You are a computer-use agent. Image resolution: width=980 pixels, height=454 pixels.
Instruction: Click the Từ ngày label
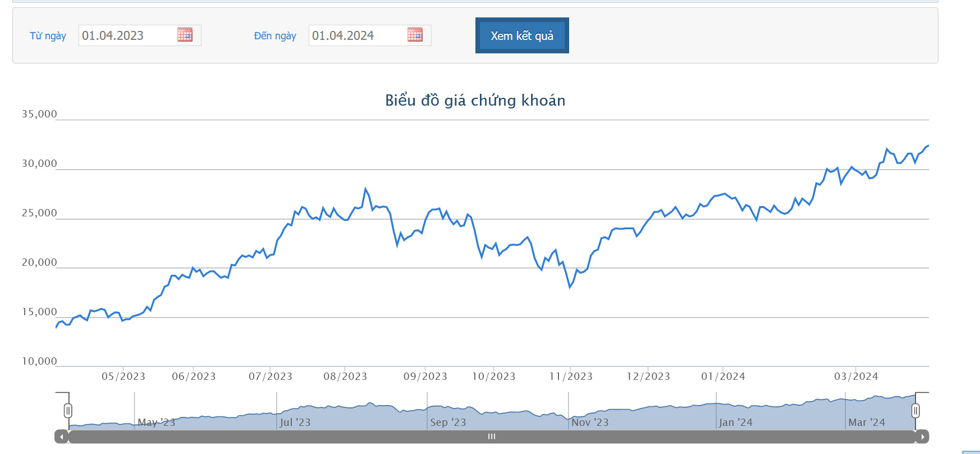point(48,36)
